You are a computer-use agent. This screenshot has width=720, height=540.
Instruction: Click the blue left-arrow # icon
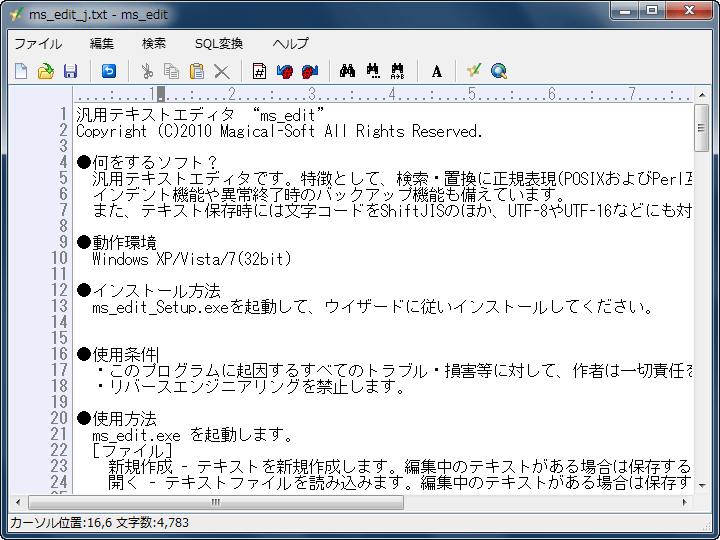coord(285,71)
